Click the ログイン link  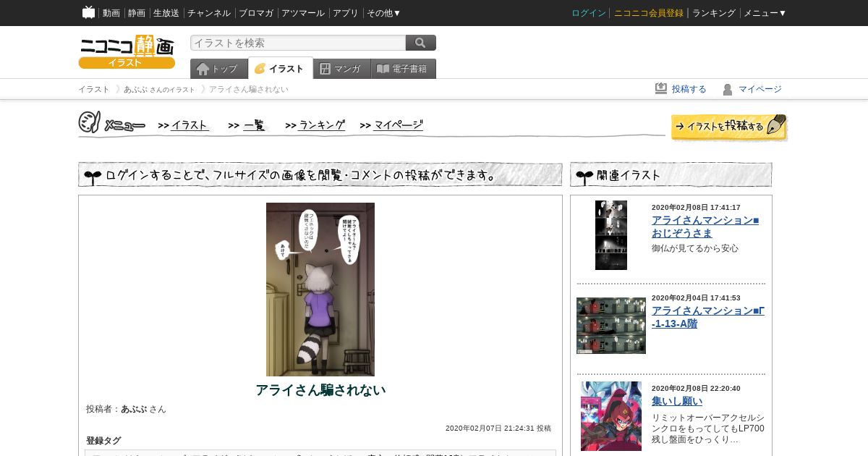click(x=589, y=13)
